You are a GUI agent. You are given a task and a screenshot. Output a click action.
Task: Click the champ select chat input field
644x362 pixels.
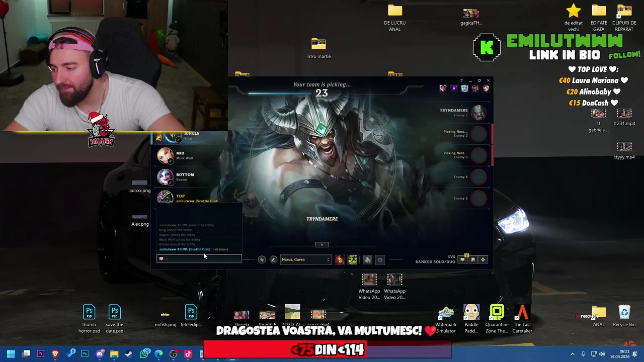click(199, 259)
